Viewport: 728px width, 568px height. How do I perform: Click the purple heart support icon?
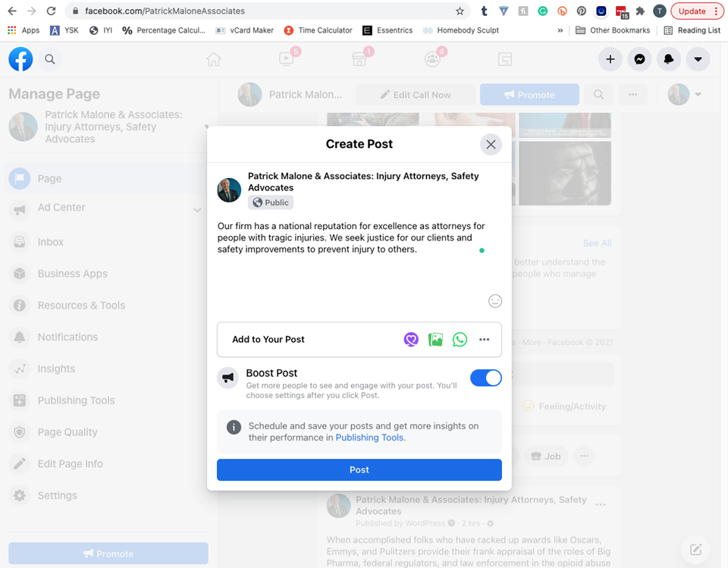(411, 339)
